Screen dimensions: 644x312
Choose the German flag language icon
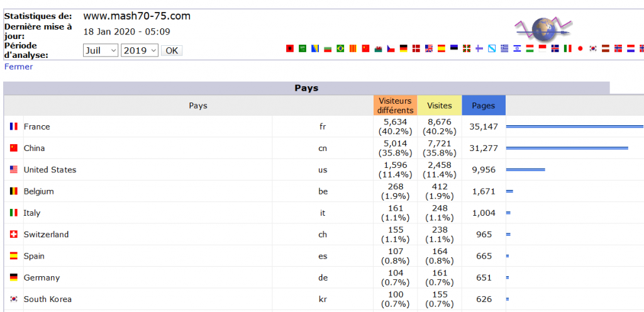click(x=403, y=49)
